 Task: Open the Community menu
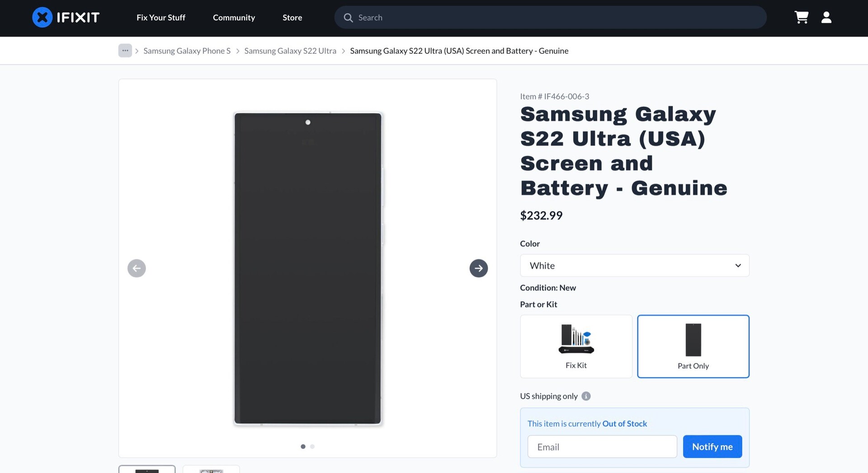tap(234, 18)
